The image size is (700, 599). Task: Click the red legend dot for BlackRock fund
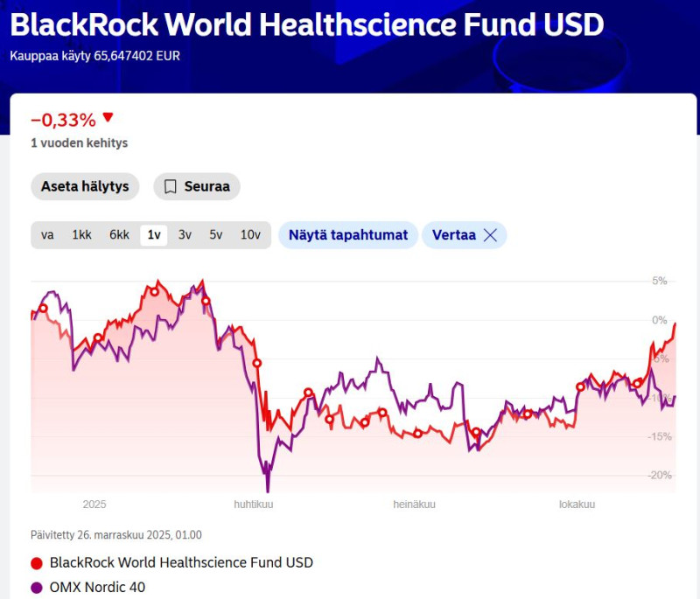point(35,562)
